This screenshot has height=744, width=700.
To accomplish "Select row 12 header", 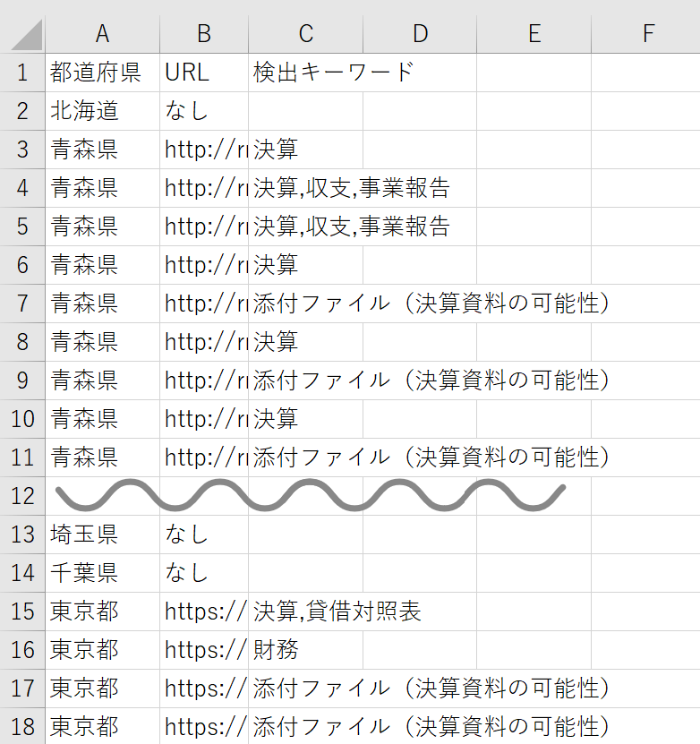I will pos(22,496).
